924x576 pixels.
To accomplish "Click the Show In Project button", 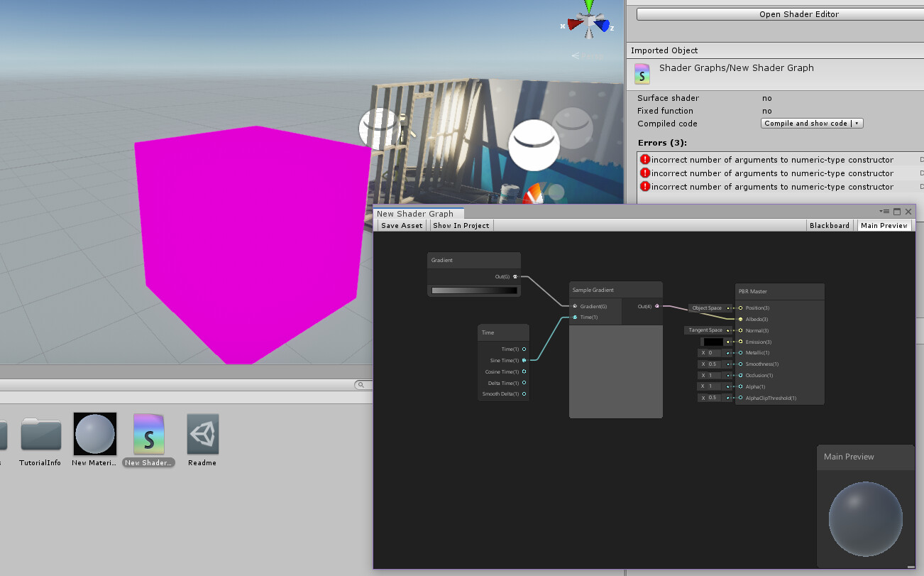I will click(x=461, y=225).
